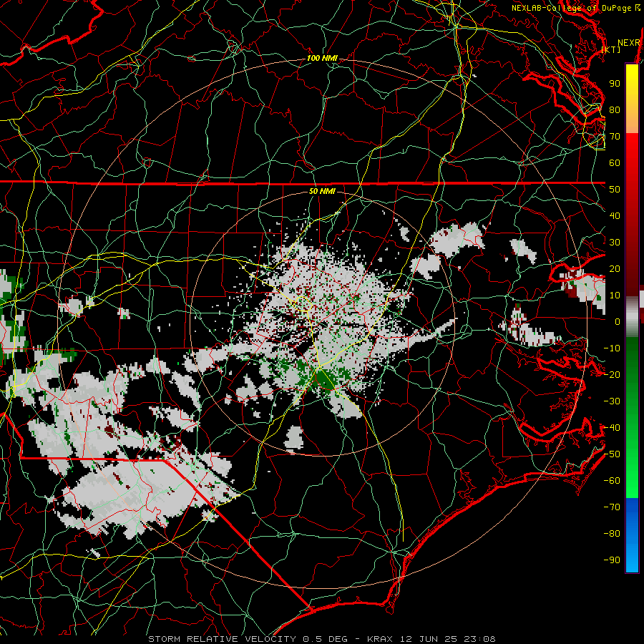Click the blue bottom segment of the color bar
This screenshot has width=644, height=644.
632,535
